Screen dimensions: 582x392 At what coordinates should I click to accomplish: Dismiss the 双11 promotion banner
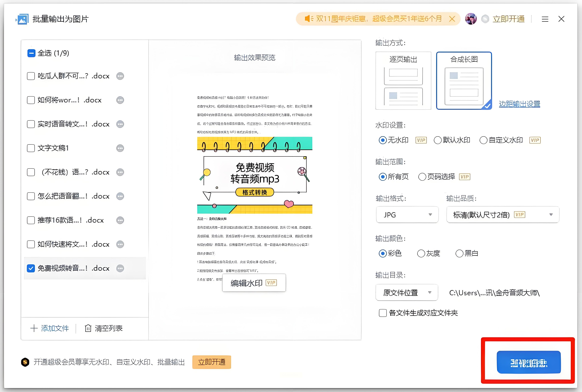pos(452,19)
